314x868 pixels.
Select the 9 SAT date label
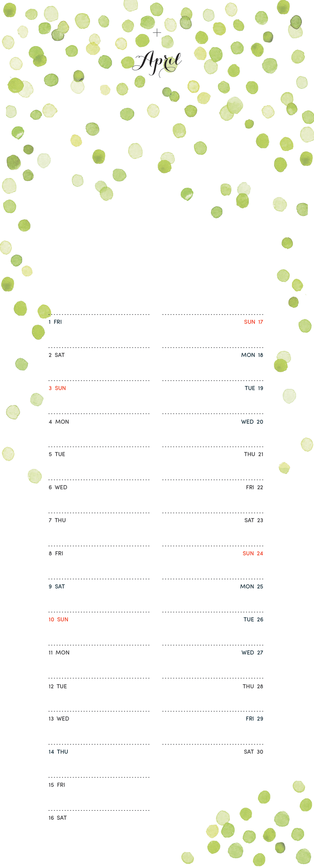pos(57,586)
